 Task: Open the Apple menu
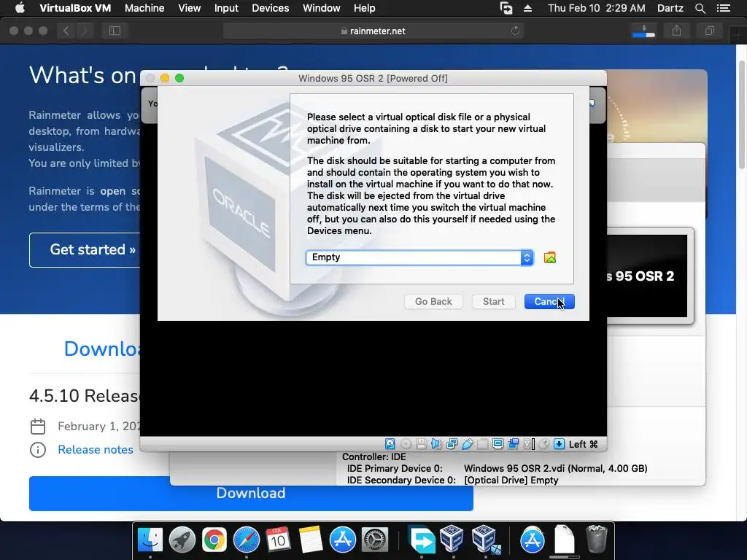pos(20,8)
